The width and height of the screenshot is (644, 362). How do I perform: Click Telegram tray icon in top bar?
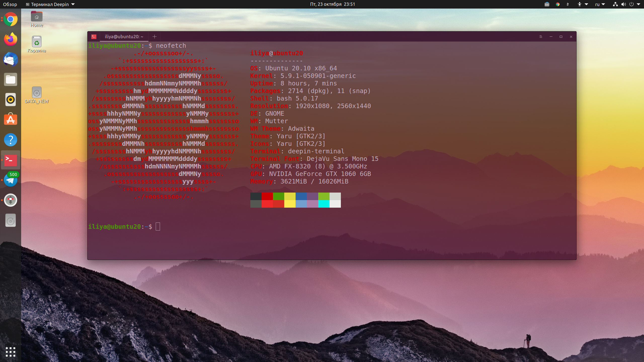pos(547,4)
